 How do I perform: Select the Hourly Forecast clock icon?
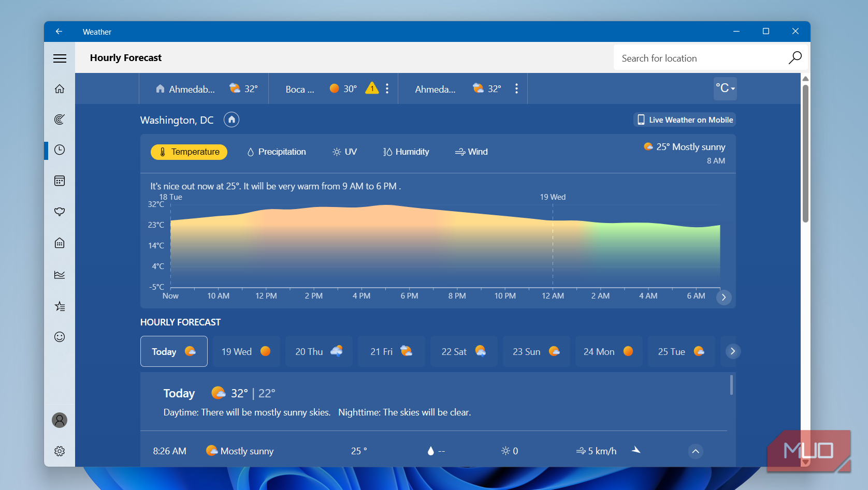60,150
